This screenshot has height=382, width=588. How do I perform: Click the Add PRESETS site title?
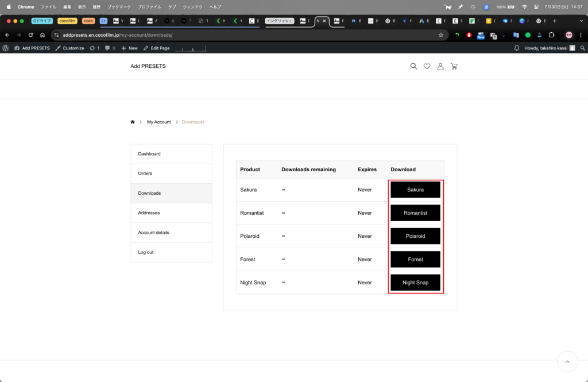pos(148,66)
